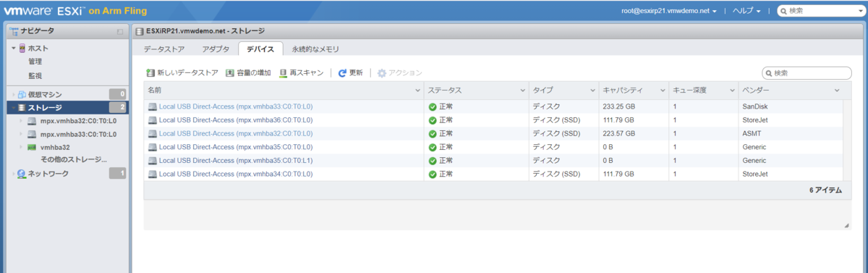Collapse the Host tree node

pos(13,49)
